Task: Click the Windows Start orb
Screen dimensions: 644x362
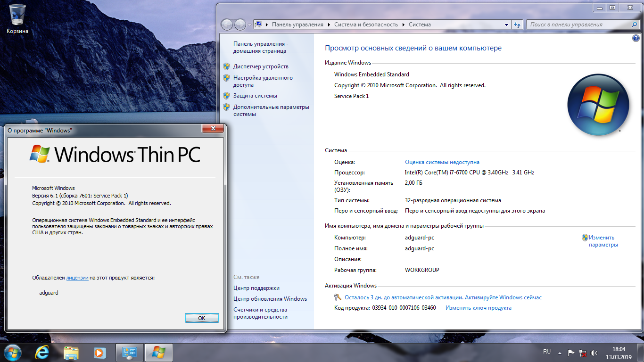Action: (x=12, y=352)
